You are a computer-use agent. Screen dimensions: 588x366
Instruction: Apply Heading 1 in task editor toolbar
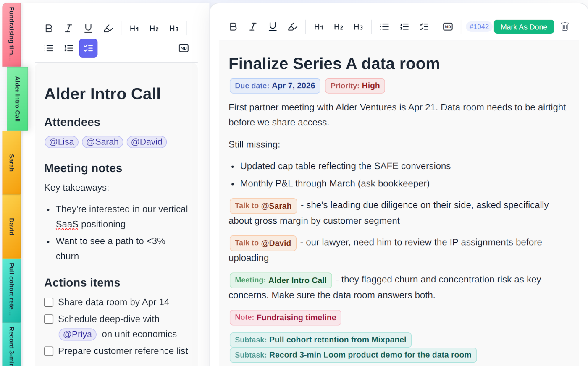319,27
